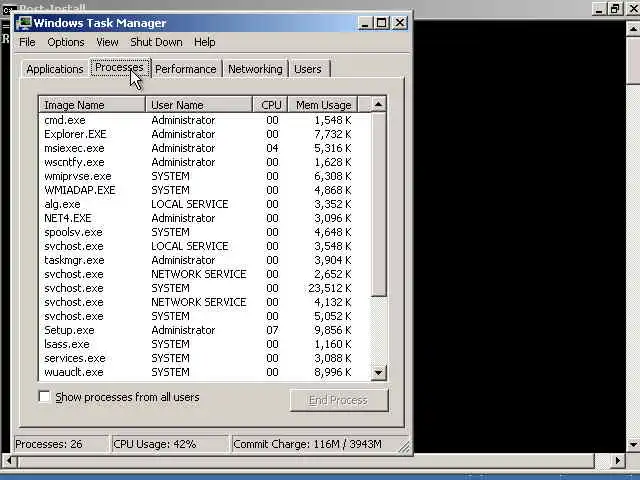The image size is (640, 480).
Task: Click svchost.exe with 3,548 K memory
Action: [x=204, y=246]
